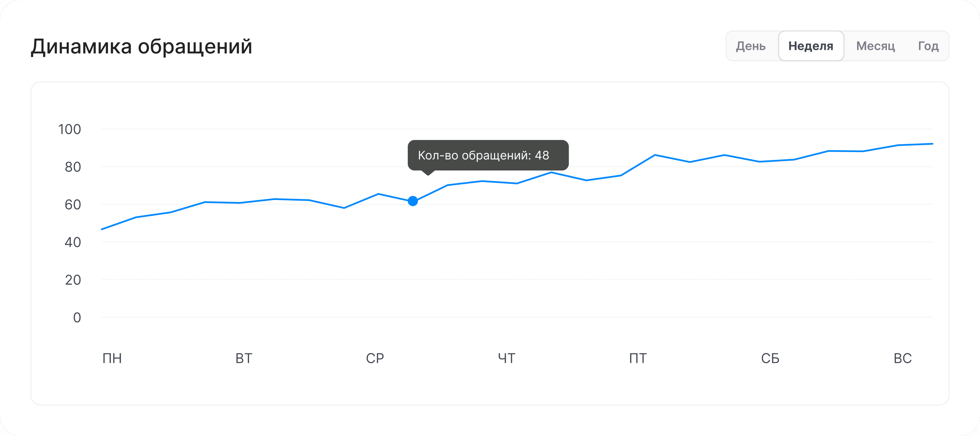Click the 80 value on y-axis
The image size is (980, 436).
pos(73,167)
